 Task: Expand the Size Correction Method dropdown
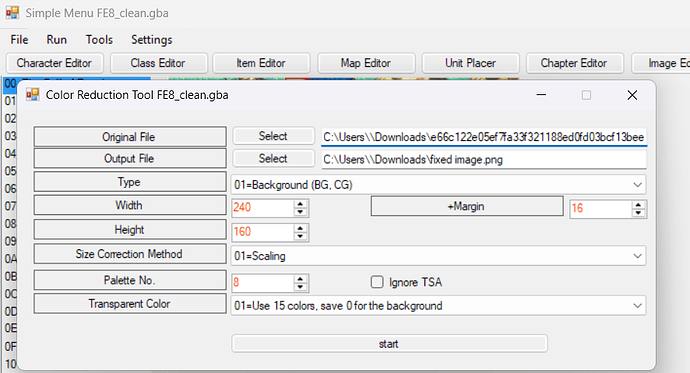[x=637, y=256]
